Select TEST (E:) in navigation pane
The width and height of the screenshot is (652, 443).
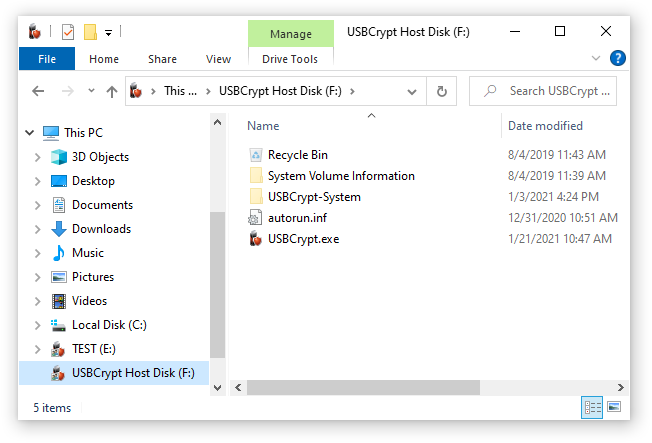[x=94, y=349]
